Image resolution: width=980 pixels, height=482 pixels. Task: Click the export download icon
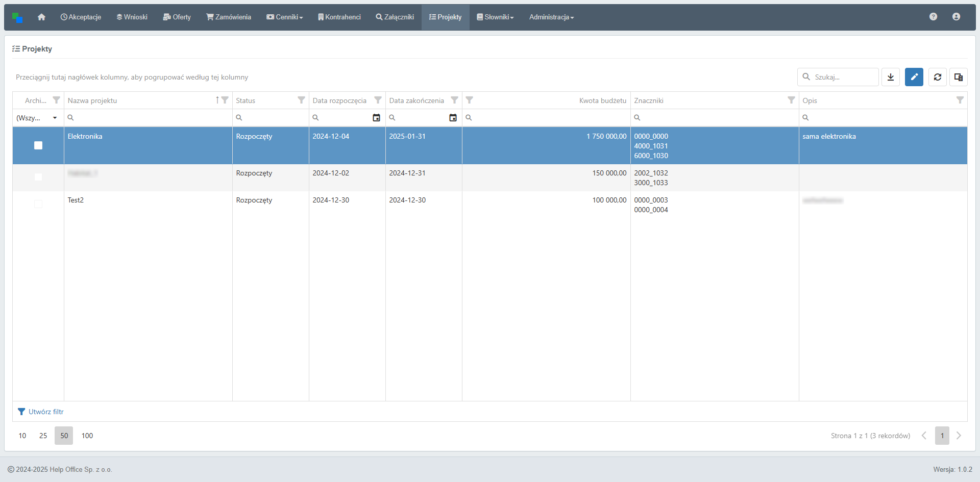pyautogui.click(x=891, y=77)
